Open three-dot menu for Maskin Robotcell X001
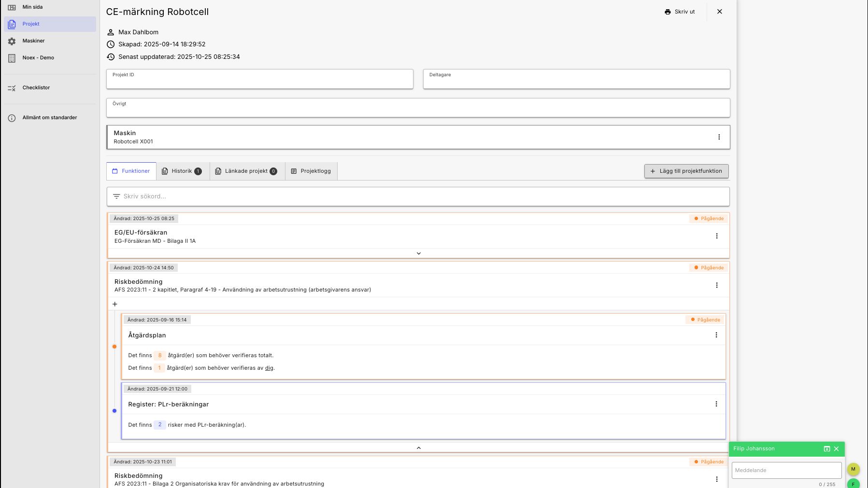This screenshot has width=868, height=488. click(x=719, y=137)
